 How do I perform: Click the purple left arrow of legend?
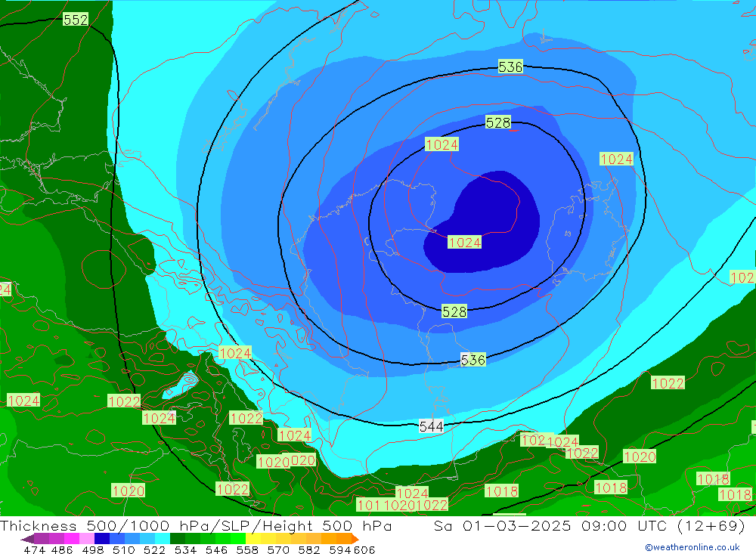coord(27,538)
